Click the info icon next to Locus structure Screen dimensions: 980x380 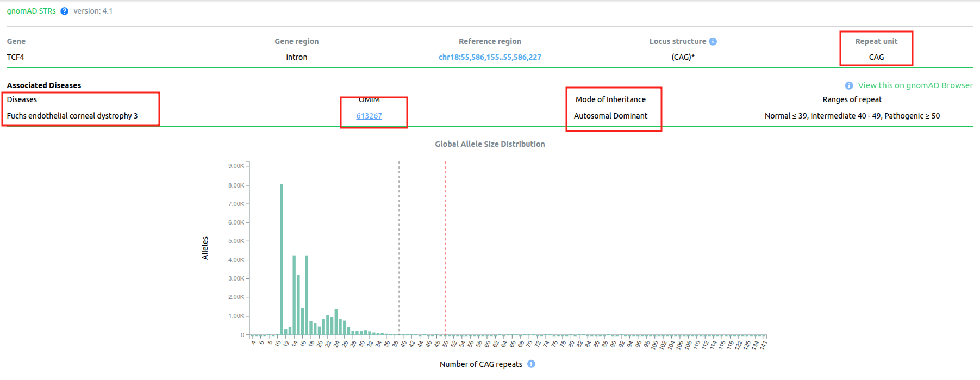pos(713,41)
